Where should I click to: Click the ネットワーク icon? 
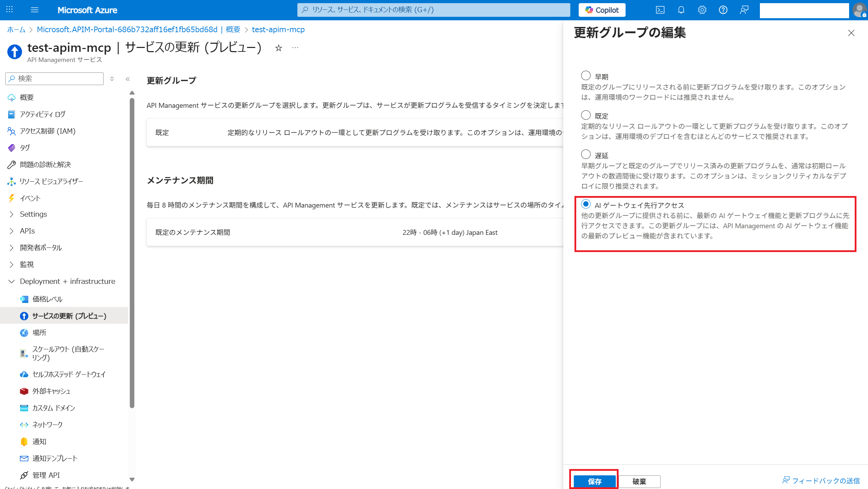tap(24, 425)
